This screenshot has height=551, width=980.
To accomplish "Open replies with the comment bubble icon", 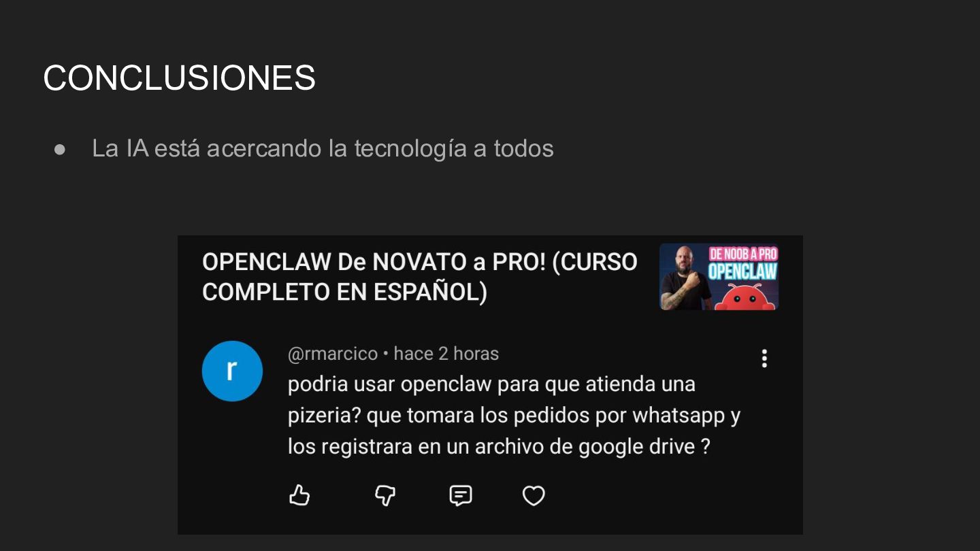I will point(461,496).
